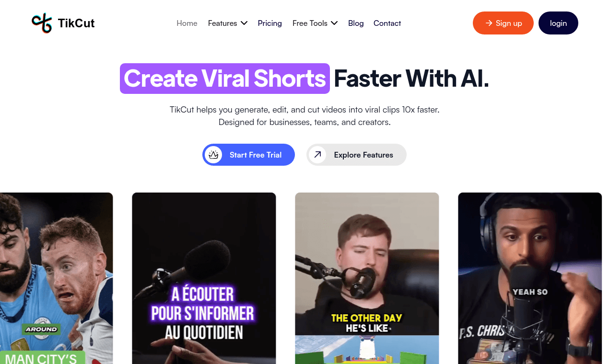
Task: Click the crown icon on Start Free Trial
Action: tap(213, 155)
